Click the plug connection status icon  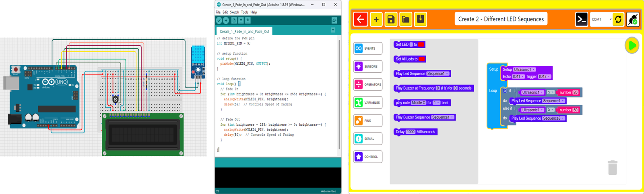click(x=633, y=19)
